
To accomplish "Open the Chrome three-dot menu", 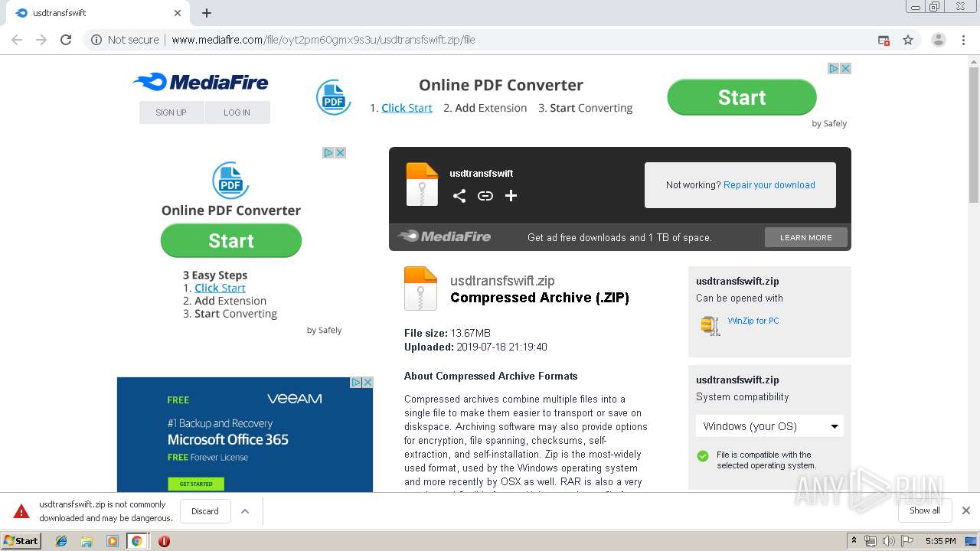I will click(x=964, y=40).
